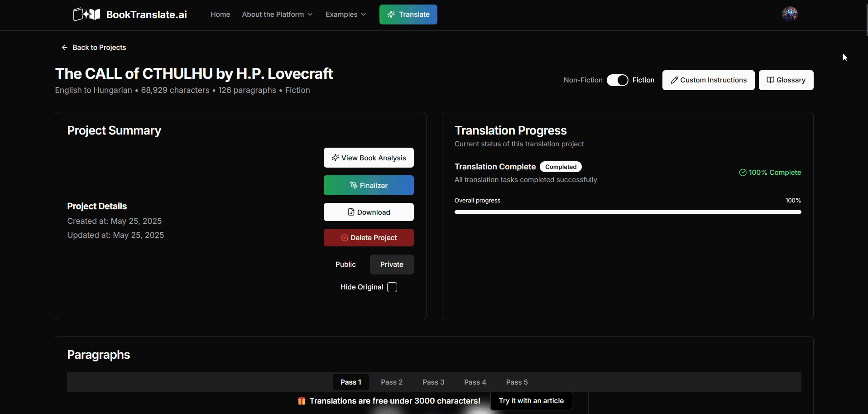Viewport: 868px width, 414px height.
Task: Download the translated book
Action: click(369, 212)
